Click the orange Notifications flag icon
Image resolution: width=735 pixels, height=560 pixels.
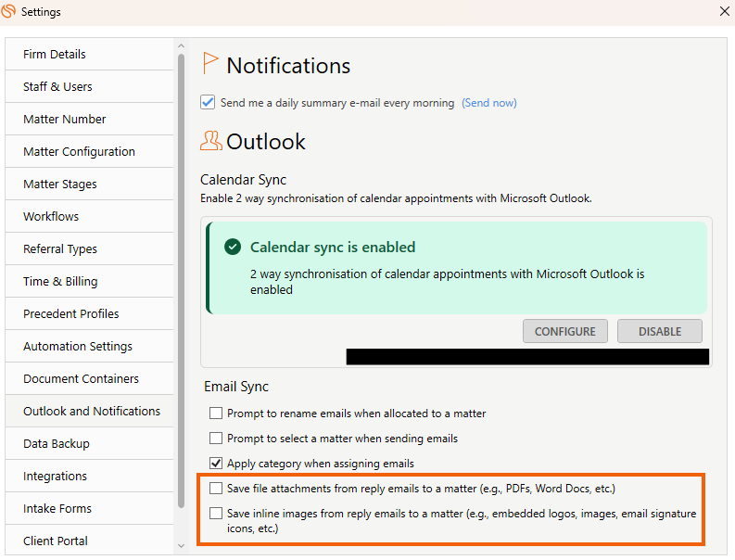[210, 63]
